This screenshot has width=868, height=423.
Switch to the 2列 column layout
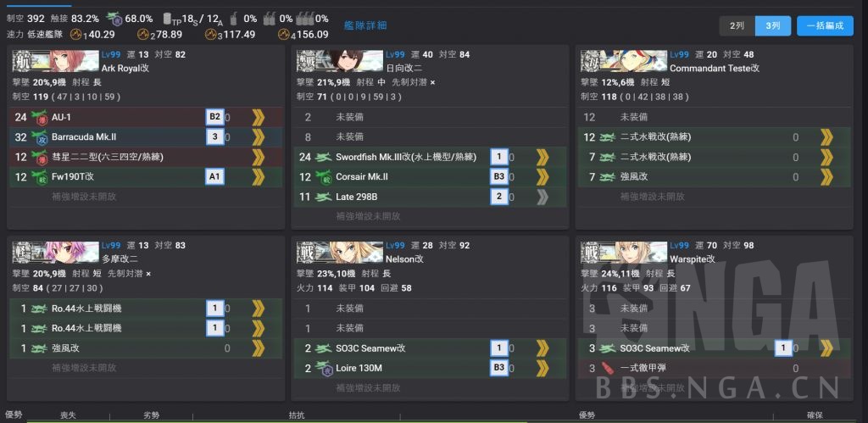[737, 25]
